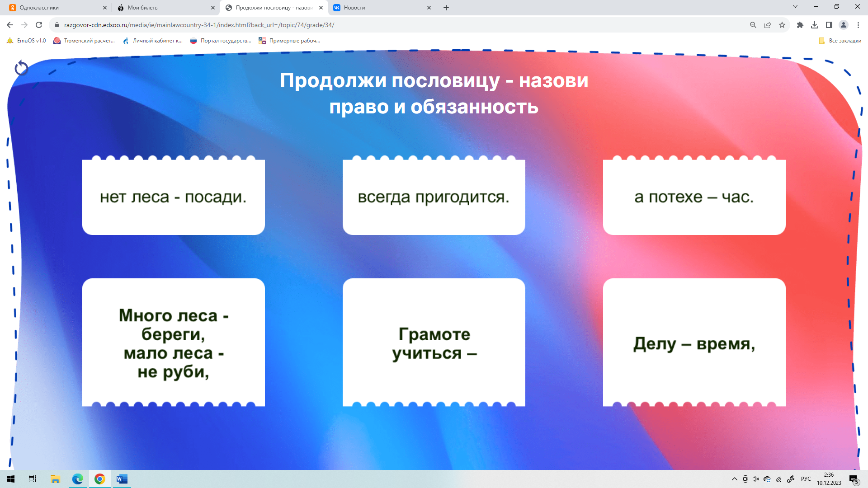Open Microsoft Word from the taskbar
The height and width of the screenshot is (488, 868).
[122, 479]
